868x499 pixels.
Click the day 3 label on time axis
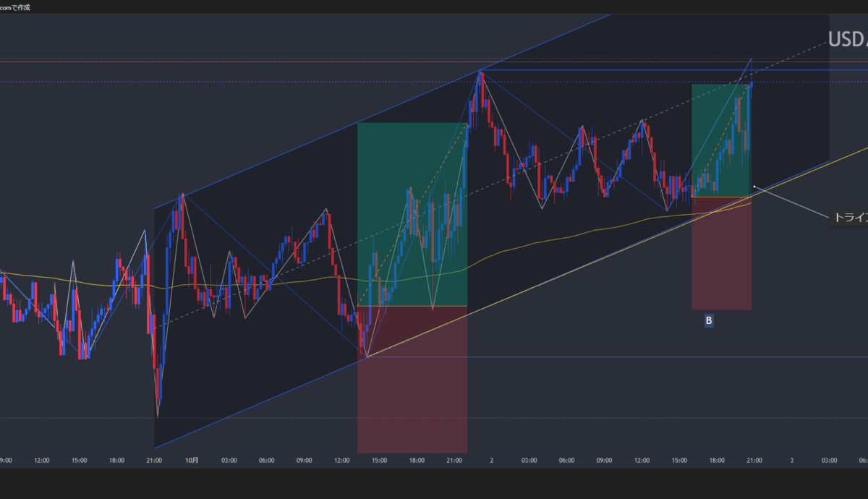[792, 460]
